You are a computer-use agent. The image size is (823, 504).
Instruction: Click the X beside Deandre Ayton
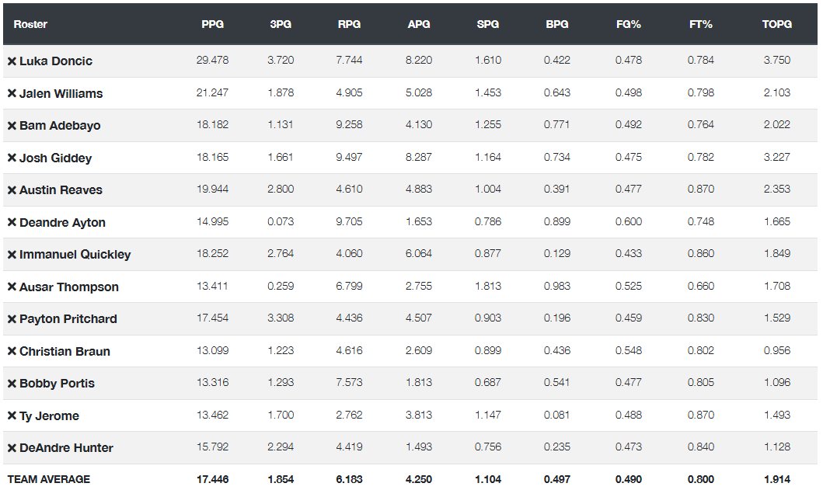pos(12,222)
